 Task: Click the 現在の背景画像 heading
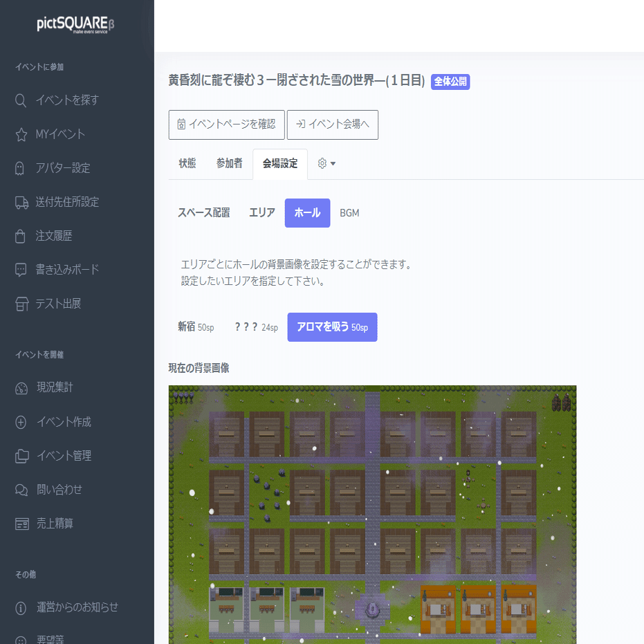pyautogui.click(x=199, y=368)
